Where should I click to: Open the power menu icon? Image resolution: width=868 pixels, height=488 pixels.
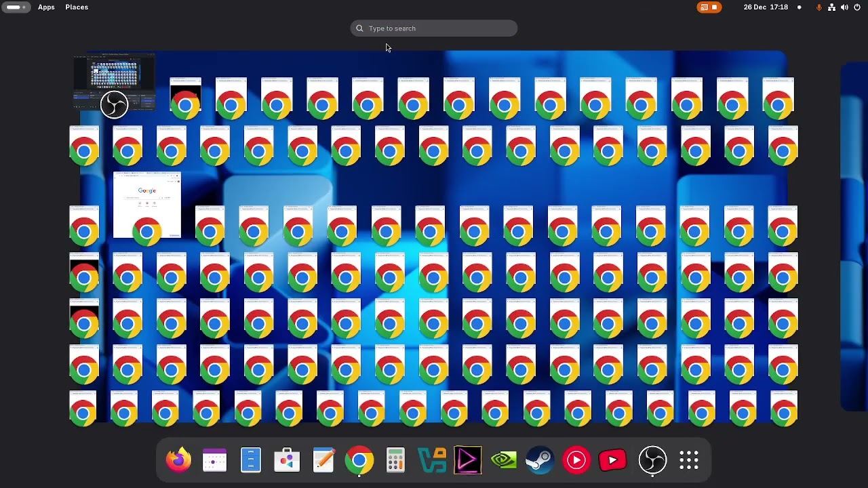(857, 7)
